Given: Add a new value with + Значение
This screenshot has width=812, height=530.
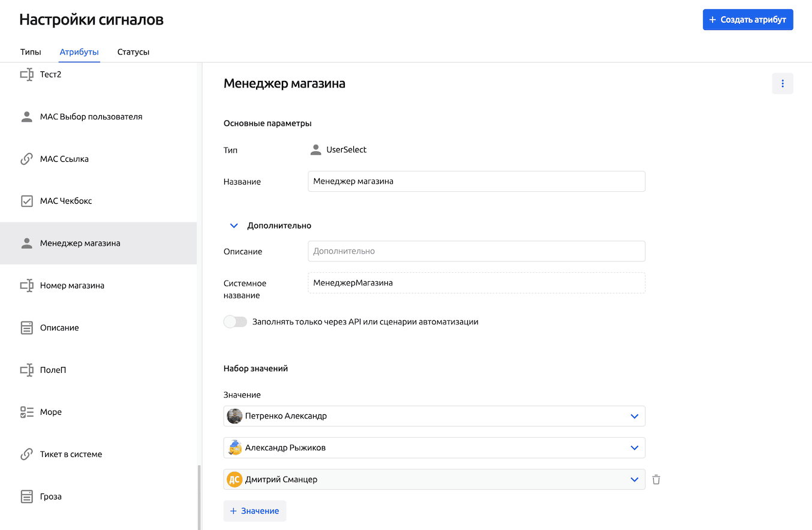Looking at the screenshot, I should click(255, 511).
